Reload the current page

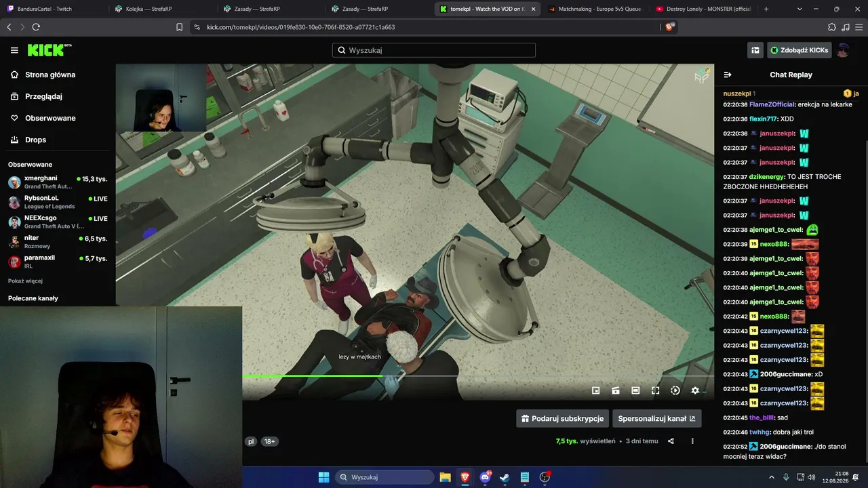tap(36, 27)
